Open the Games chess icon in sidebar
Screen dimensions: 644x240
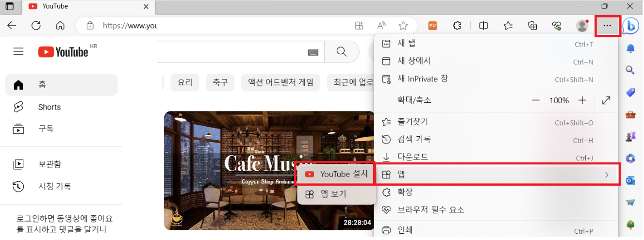coord(630,136)
